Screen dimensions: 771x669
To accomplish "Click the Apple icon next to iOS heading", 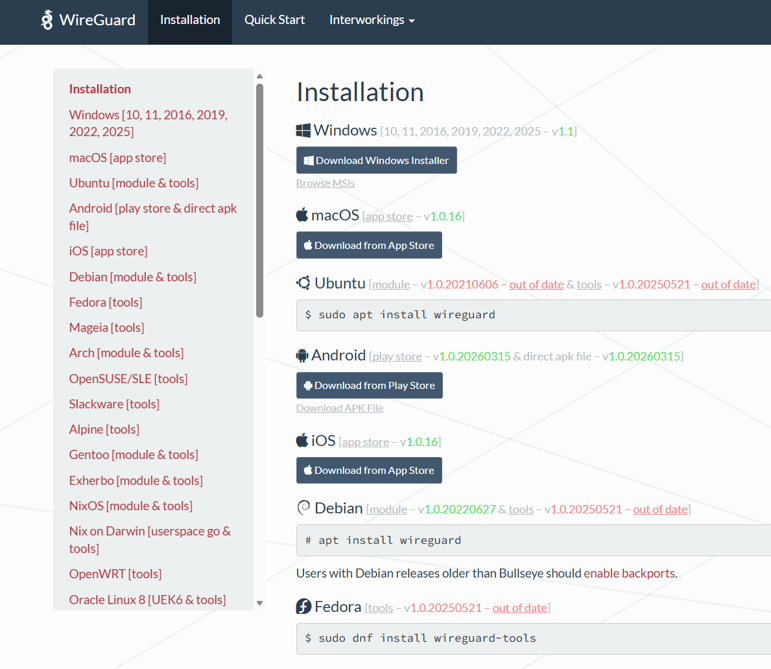I will pos(302,440).
